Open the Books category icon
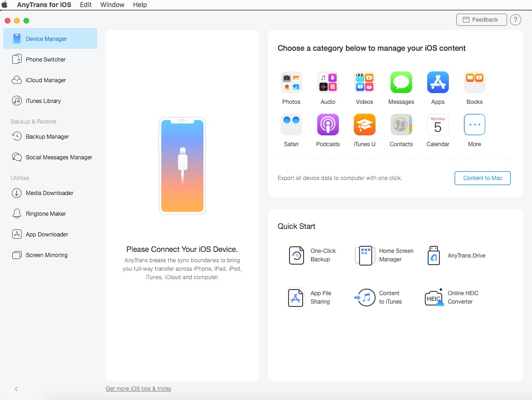Viewport: 532px width, 400px height. click(474, 82)
